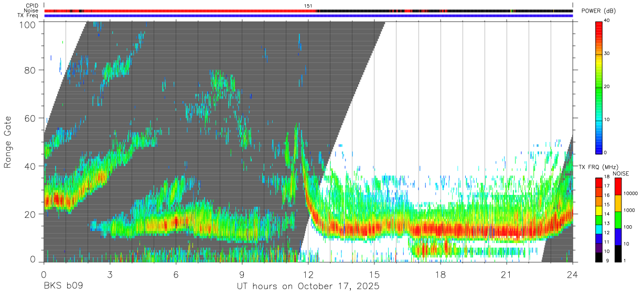This screenshot has height=297, width=644.
Task: Click the 15 label on UT hours axis
Action: pos(374,274)
